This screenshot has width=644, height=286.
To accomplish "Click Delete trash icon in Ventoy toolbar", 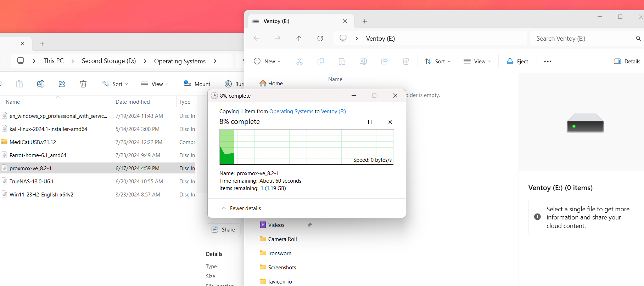I will 406,61.
